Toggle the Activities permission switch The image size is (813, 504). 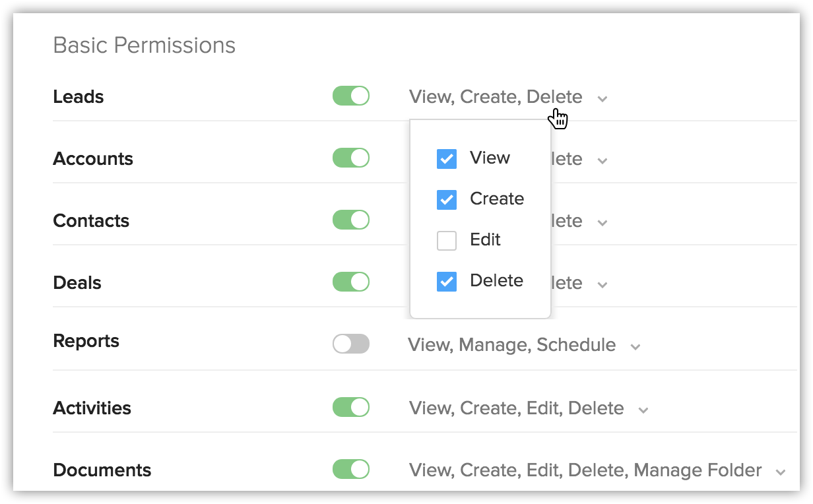[x=351, y=408]
